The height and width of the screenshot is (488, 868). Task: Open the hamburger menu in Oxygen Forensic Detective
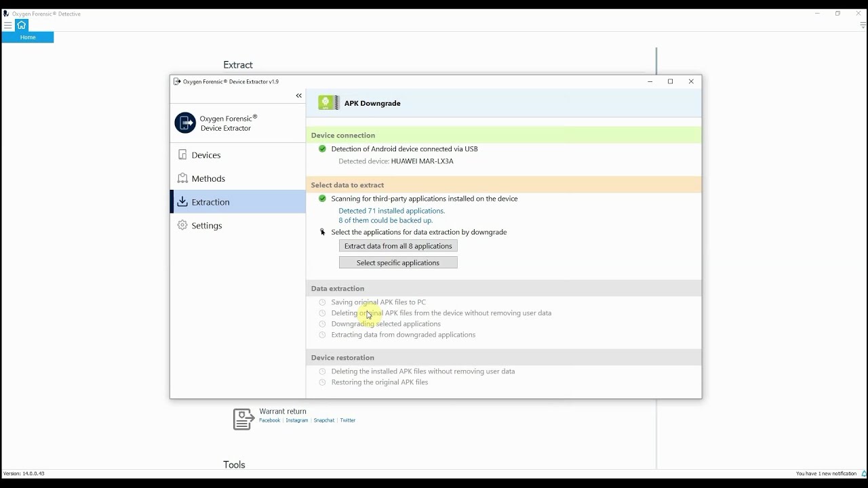click(x=8, y=26)
